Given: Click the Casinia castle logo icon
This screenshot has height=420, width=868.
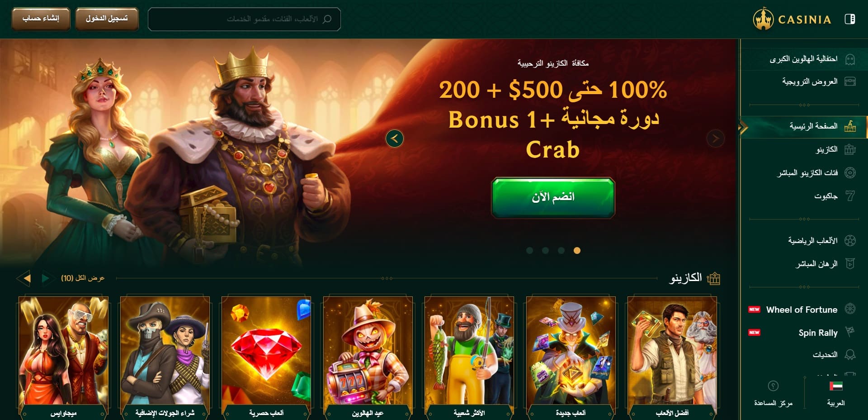Looking at the screenshot, I should pyautogui.click(x=763, y=19).
